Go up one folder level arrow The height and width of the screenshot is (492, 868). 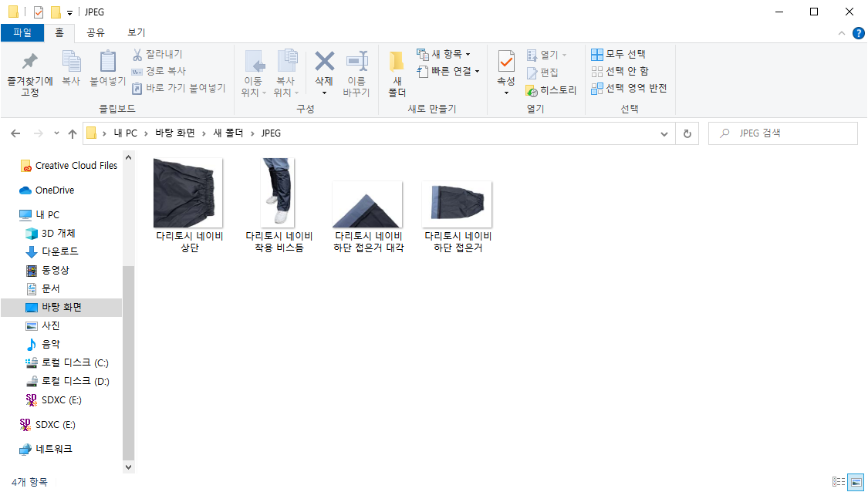[x=73, y=133]
